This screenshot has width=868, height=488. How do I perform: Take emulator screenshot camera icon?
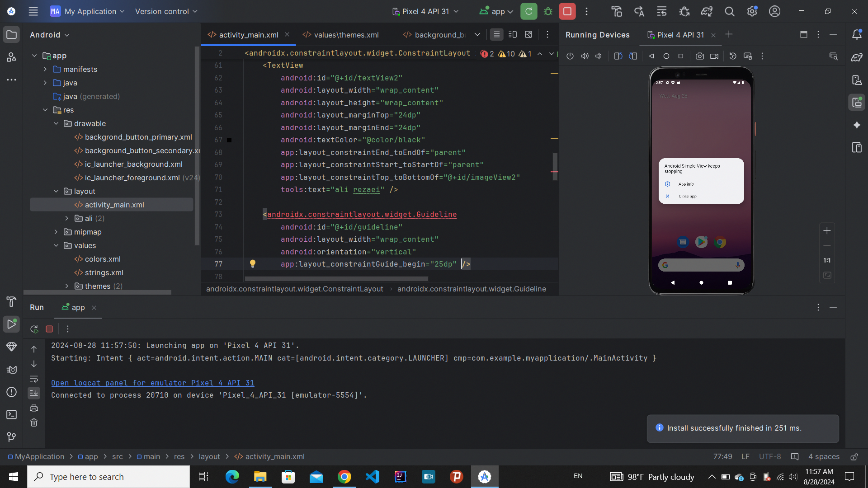click(699, 56)
